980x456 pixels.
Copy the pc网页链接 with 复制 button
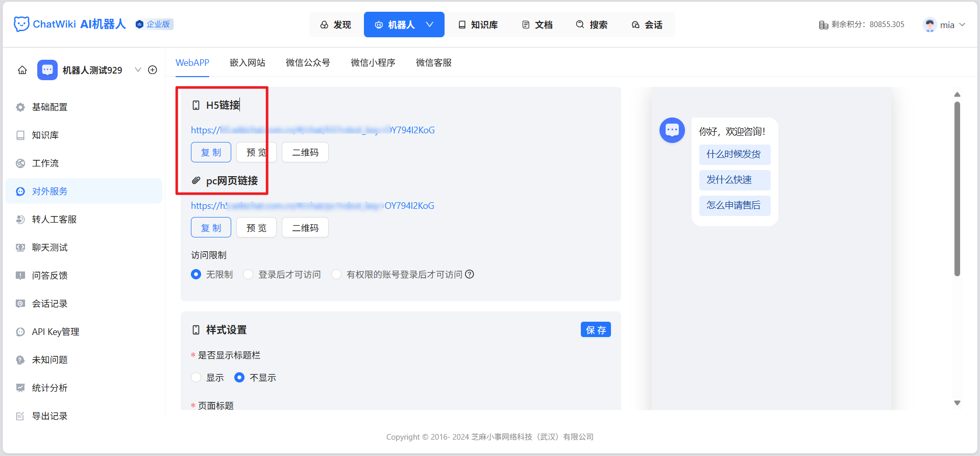click(211, 228)
